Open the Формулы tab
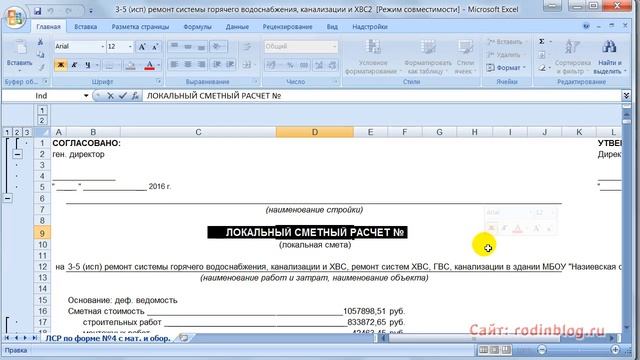This screenshot has width=640, height=360. point(197,27)
